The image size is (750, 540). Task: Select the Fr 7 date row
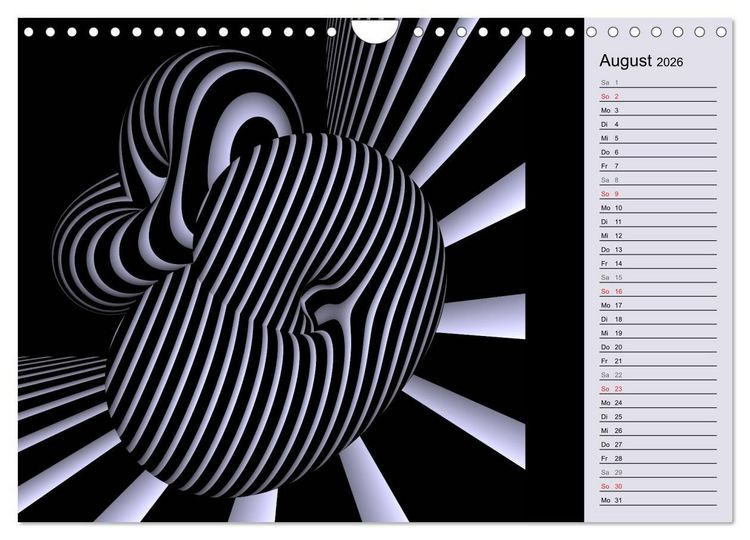pos(658,166)
